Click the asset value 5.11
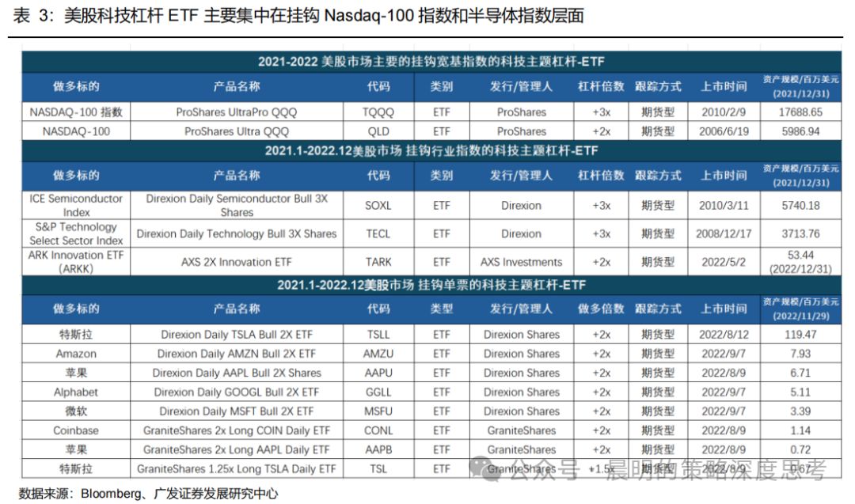The image size is (855, 504). [x=800, y=392]
